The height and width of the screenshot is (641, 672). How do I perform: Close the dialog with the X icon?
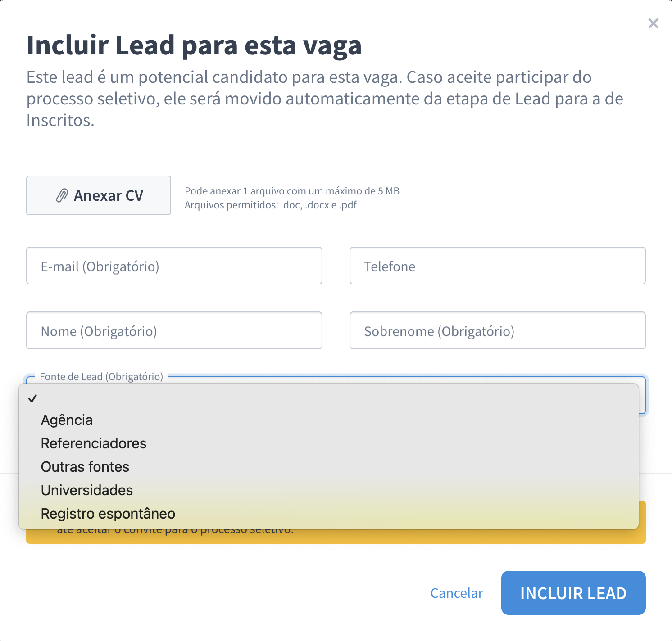click(653, 23)
